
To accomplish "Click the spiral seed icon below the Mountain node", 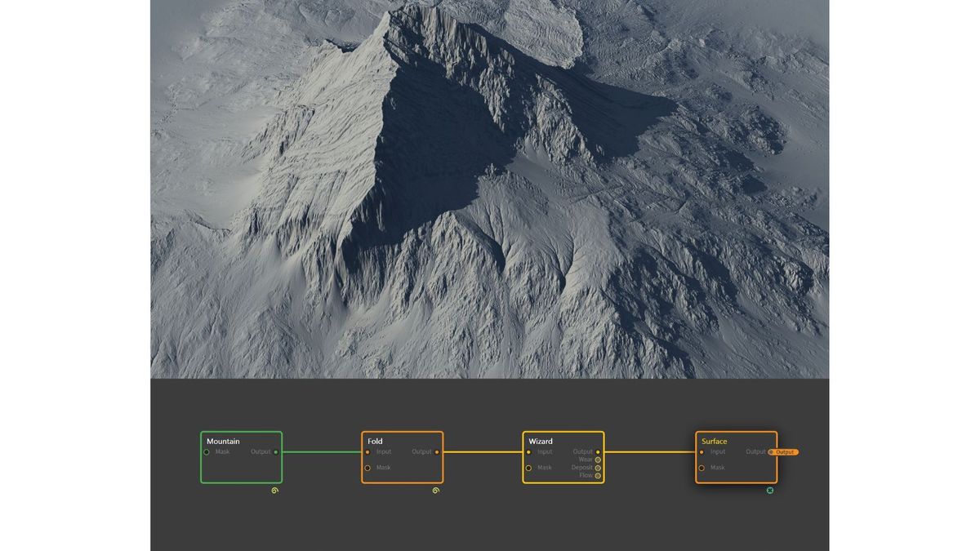I will tap(274, 490).
